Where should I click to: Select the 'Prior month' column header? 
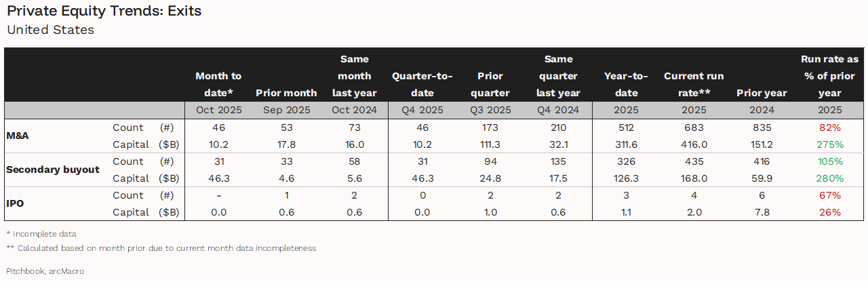coord(286,93)
